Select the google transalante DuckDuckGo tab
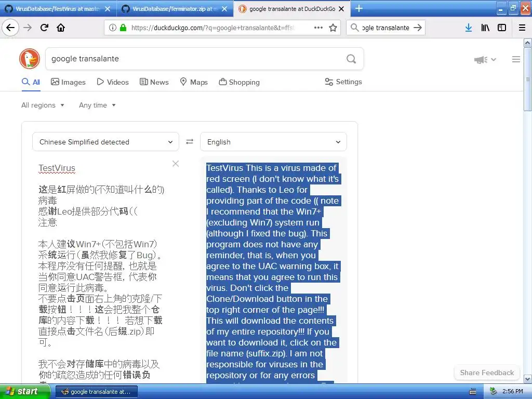Viewport: 532px width, 399px height. click(x=292, y=9)
